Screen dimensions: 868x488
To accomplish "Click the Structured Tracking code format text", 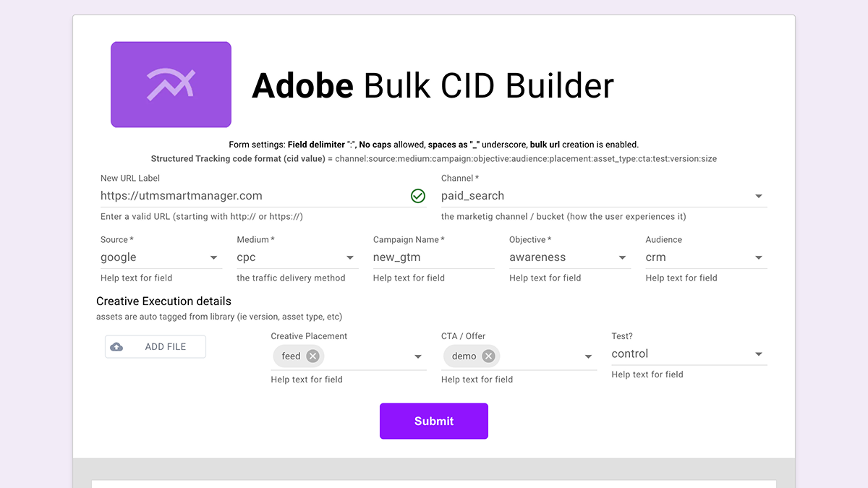I will [434, 158].
